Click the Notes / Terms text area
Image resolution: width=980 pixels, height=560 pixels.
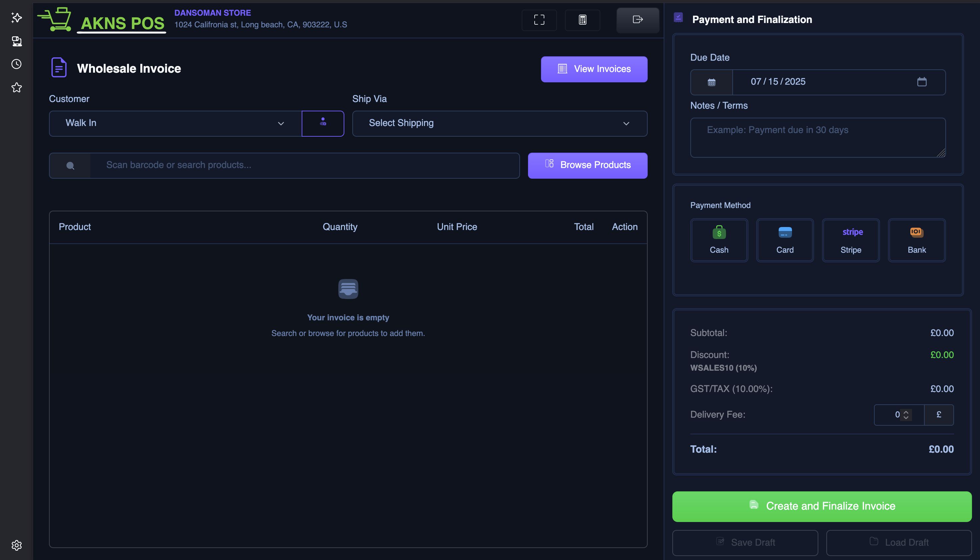[818, 137]
